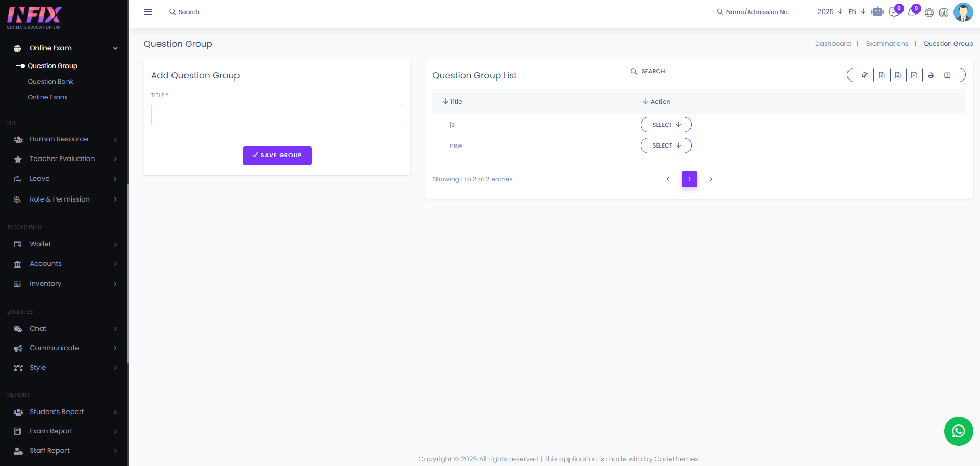Sort by Title column header

(x=453, y=102)
